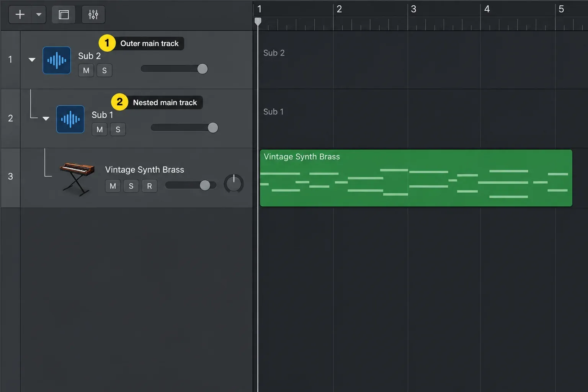Viewport: 588px width, 392px height.
Task: Mute the Sub 1 track
Action: 100,129
